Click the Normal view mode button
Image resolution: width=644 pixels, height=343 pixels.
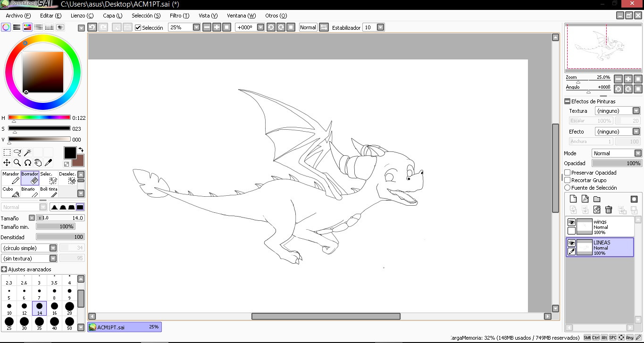coord(308,27)
